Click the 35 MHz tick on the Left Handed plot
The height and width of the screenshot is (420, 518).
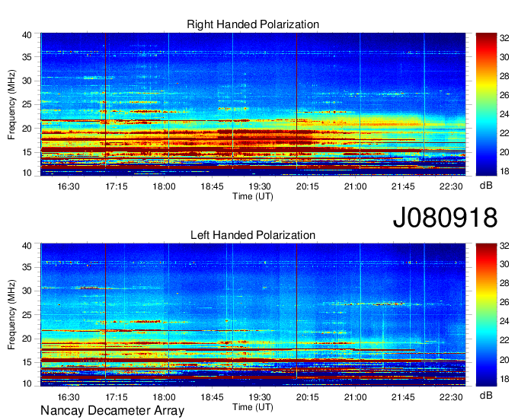27,267
